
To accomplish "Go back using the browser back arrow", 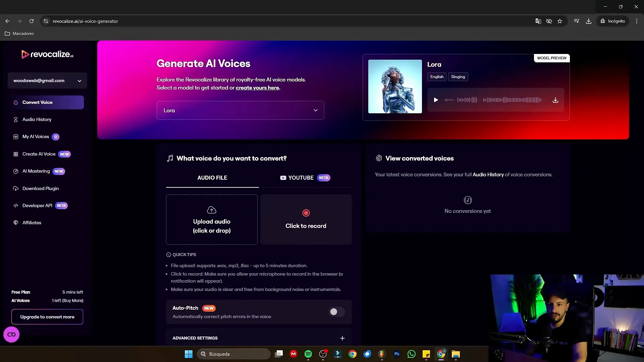I will click(x=7, y=21).
